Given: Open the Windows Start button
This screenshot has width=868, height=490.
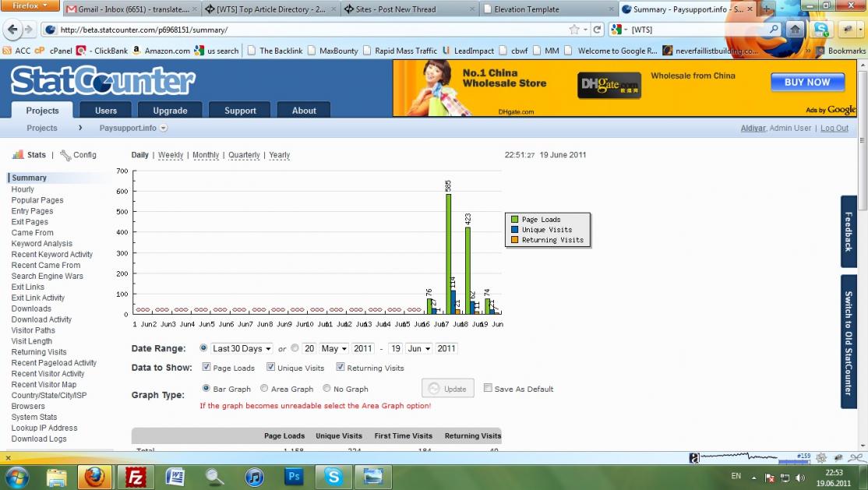Looking at the screenshot, I should pos(16,477).
